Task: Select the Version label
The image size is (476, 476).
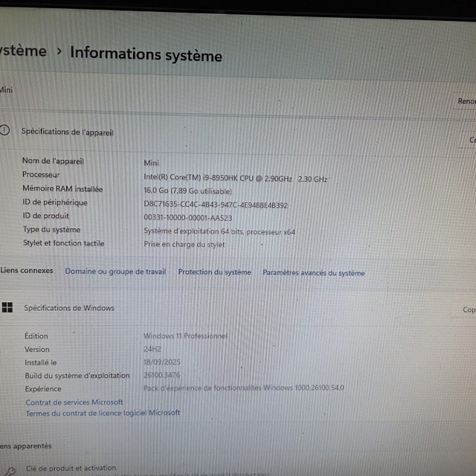Action: [x=36, y=350]
